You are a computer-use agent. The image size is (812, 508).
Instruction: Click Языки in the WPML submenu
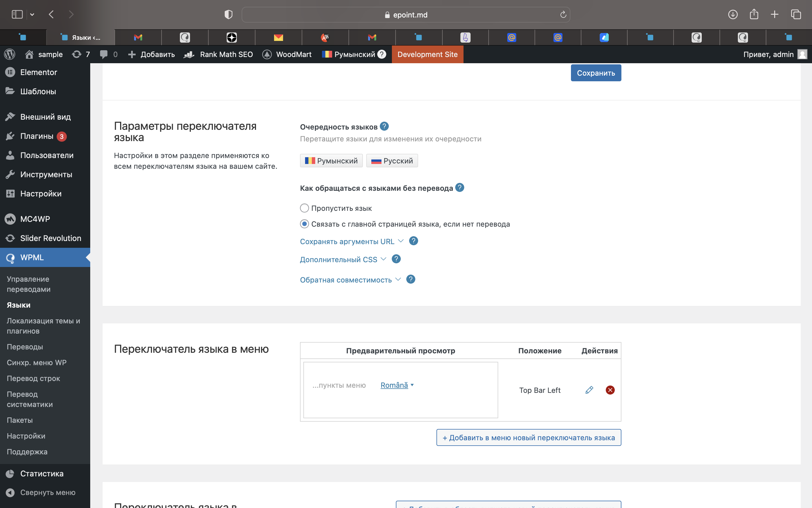pyautogui.click(x=19, y=305)
